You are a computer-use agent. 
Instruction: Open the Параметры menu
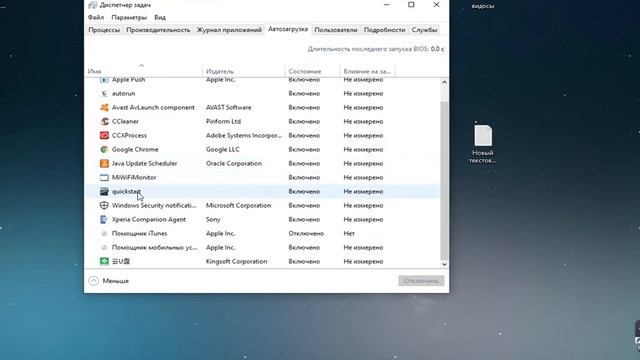coord(129,18)
